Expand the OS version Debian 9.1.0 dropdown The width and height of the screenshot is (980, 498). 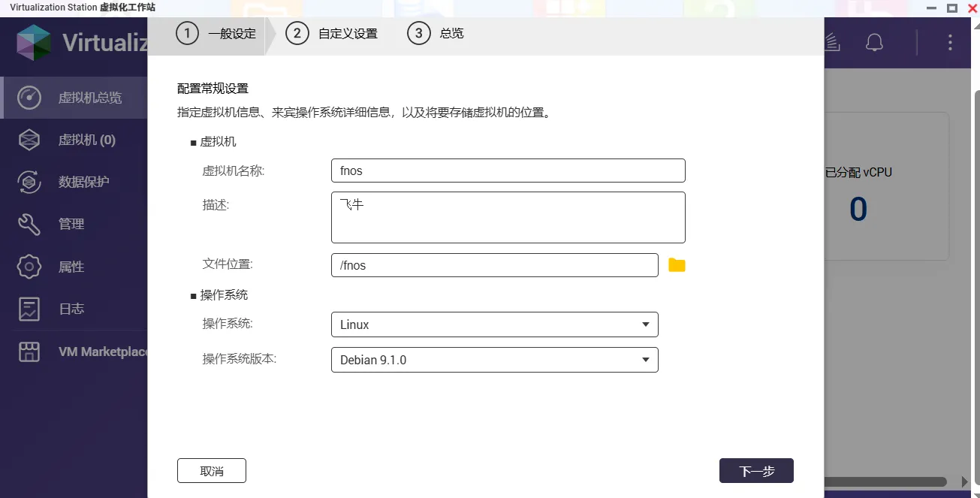pyautogui.click(x=494, y=360)
